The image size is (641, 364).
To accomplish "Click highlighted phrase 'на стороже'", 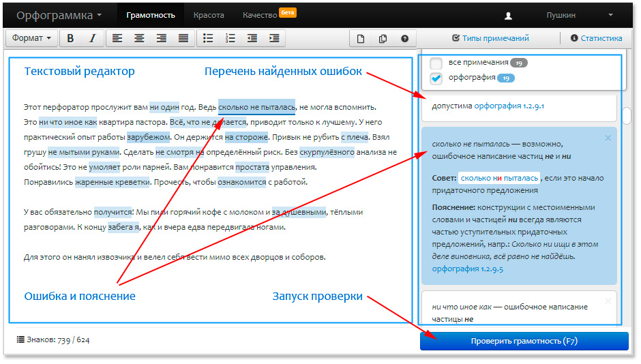I will click(246, 137).
